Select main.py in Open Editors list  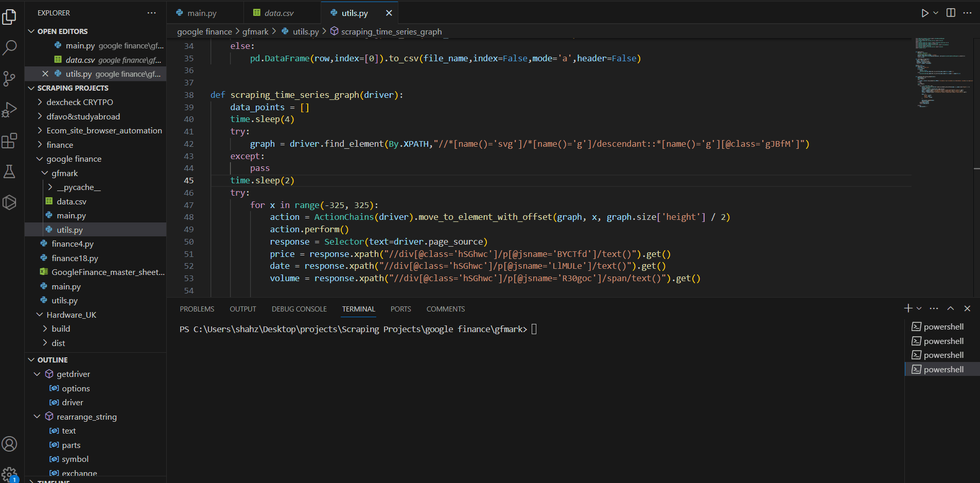tap(95, 46)
